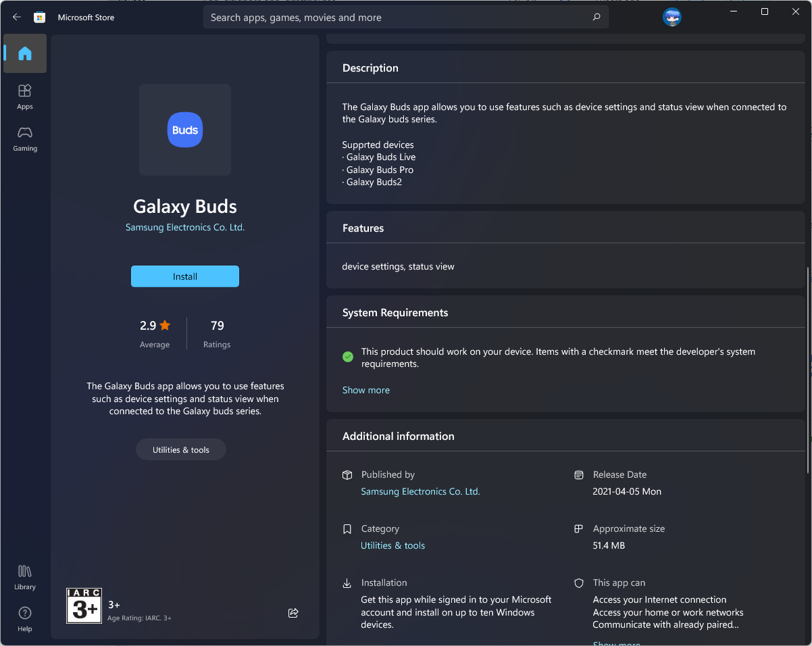This screenshot has height=646, width=812.
Task: Click the Microsoft Store window title
Action: 86,18
